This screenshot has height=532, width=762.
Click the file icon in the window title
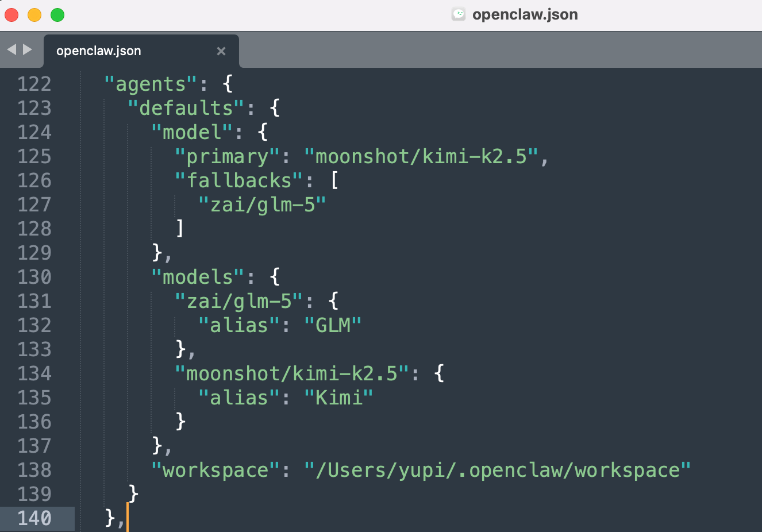(x=459, y=14)
